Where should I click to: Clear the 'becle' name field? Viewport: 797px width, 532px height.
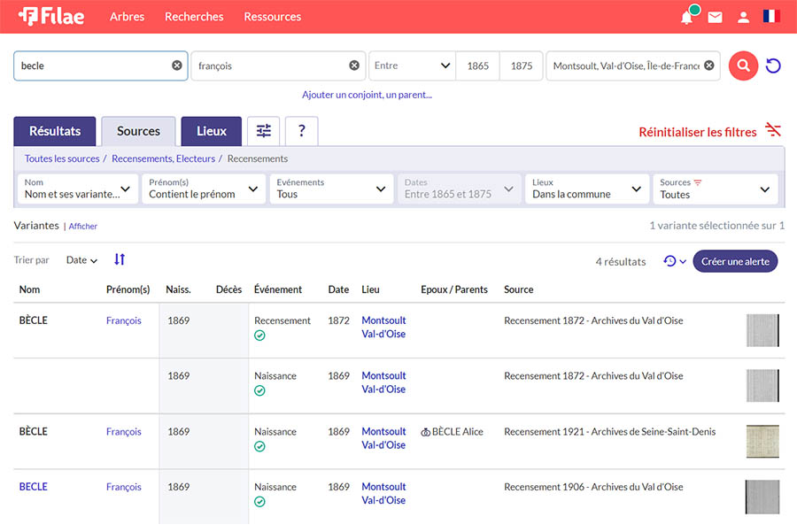point(176,66)
